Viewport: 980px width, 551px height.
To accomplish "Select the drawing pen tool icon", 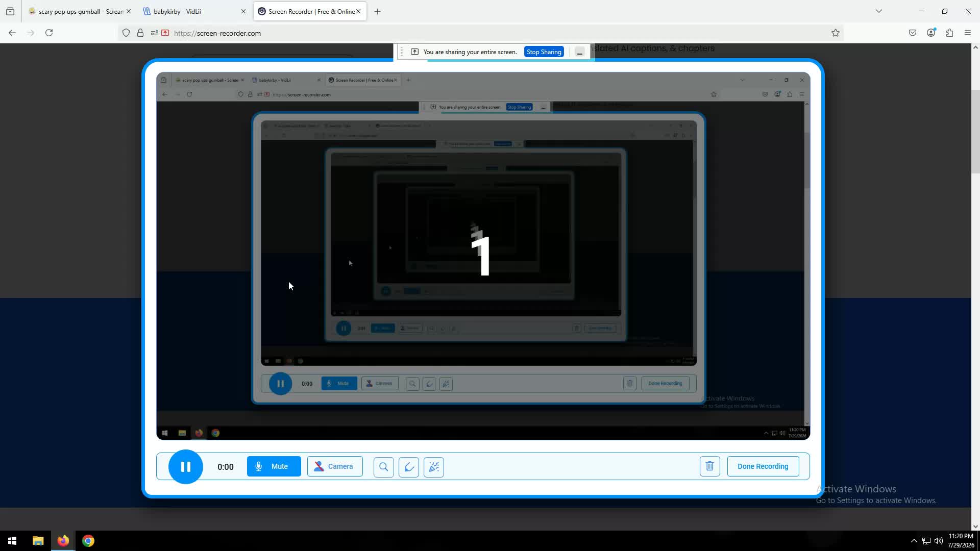I will 409,467.
